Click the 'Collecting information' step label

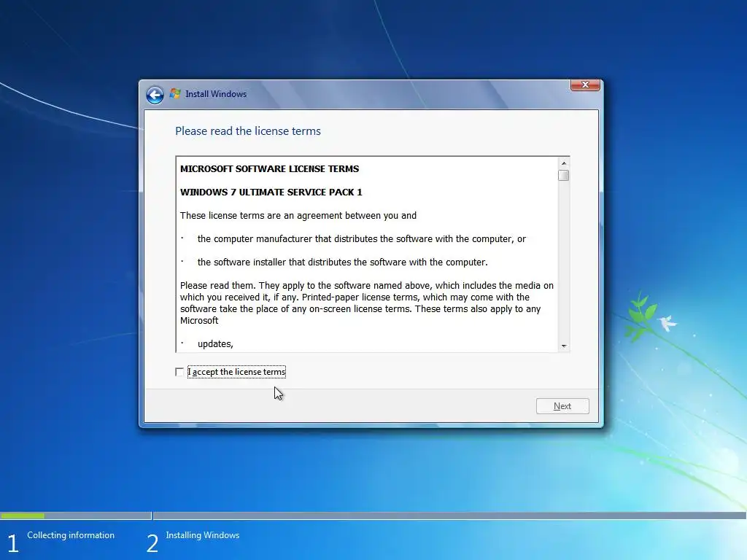[x=71, y=535]
